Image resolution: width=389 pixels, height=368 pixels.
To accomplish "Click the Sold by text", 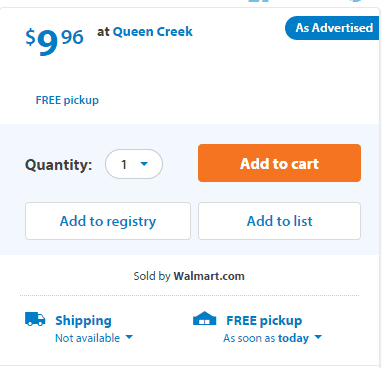I will pos(152,276).
